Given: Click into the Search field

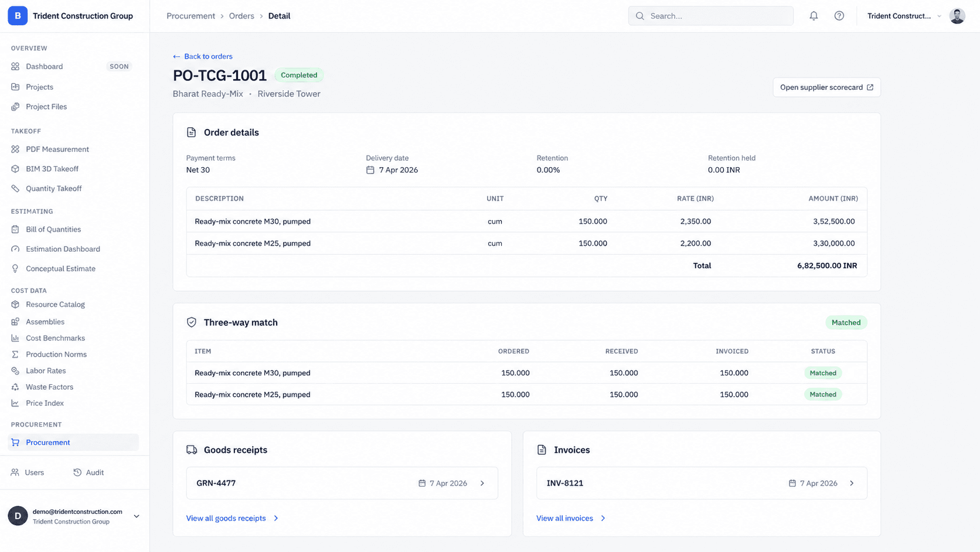Looking at the screenshot, I should (x=711, y=16).
